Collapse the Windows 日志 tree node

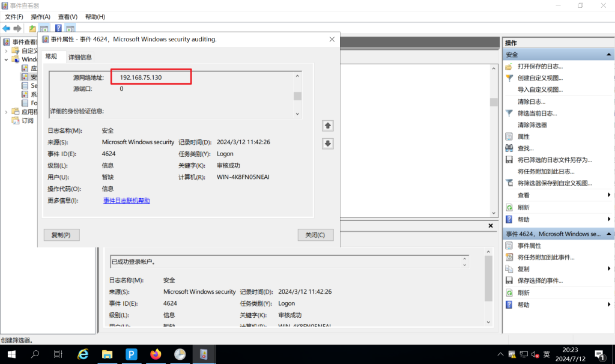7,59
